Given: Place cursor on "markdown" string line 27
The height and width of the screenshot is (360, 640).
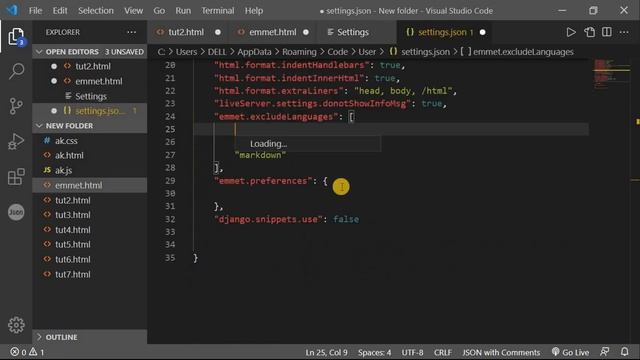Looking at the screenshot, I should click(x=260, y=155).
